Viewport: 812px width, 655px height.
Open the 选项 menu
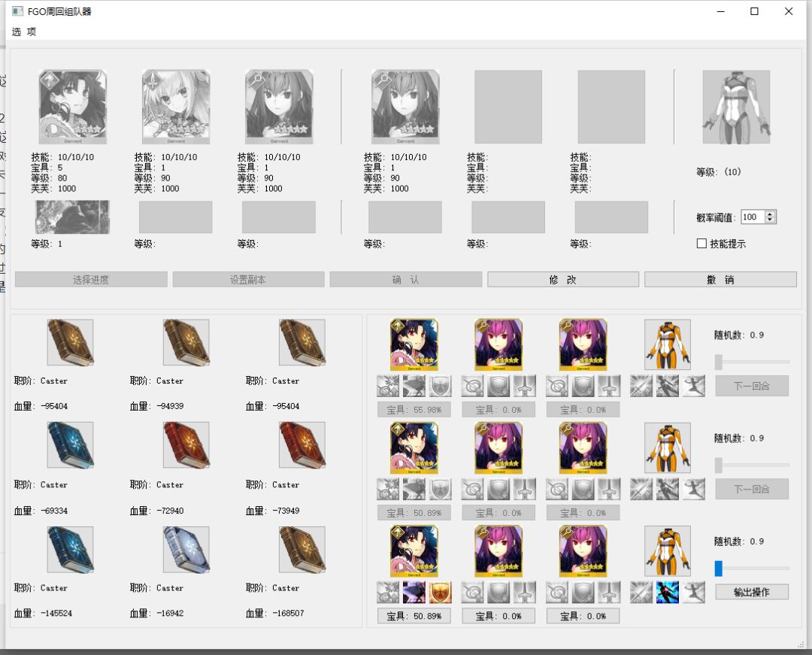(x=24, y=32)
